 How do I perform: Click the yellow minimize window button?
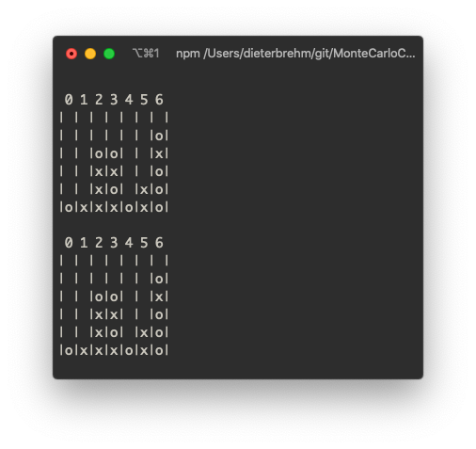90,54
